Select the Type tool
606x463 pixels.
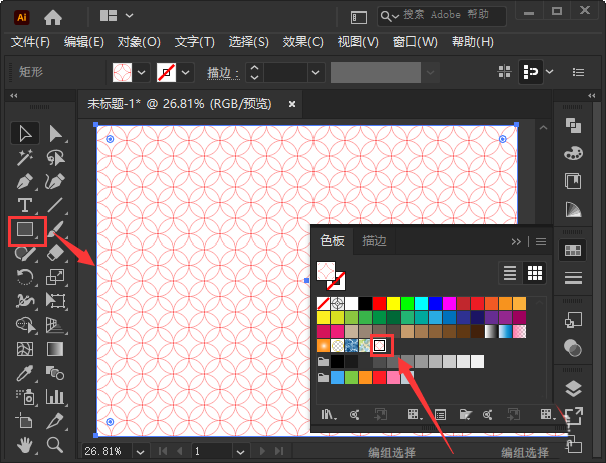pos(24,206)
